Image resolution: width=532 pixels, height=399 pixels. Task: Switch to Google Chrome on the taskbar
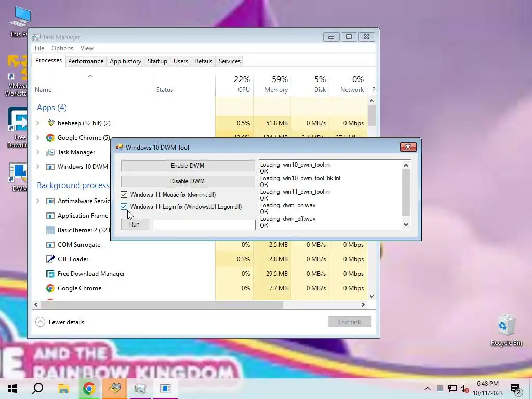[89, 389]
